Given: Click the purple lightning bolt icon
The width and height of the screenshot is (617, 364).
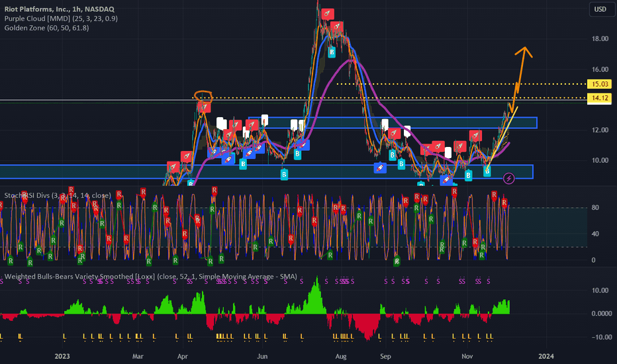Looking at the screenshot, I should [x=509, y=179].
